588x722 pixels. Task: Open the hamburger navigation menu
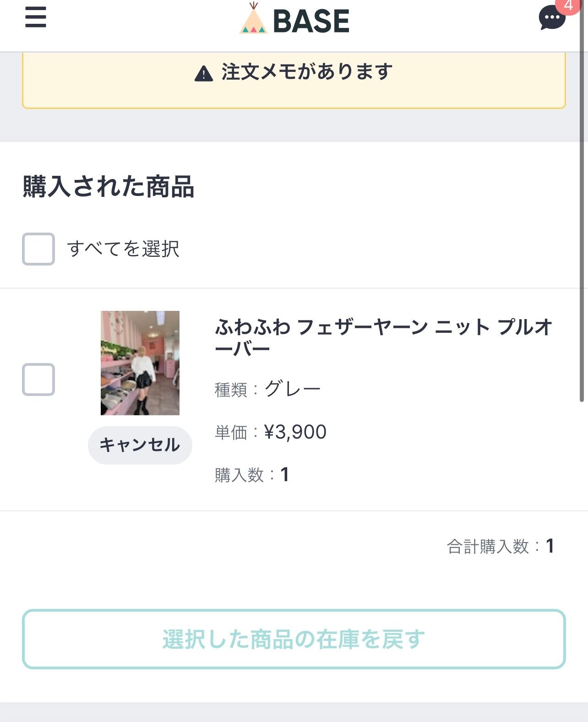click(36, 18)
